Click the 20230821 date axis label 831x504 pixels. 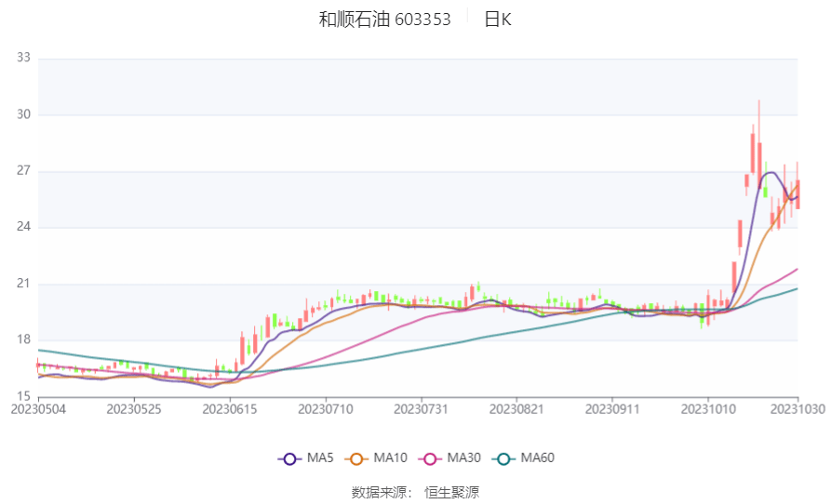pos(516,408)
